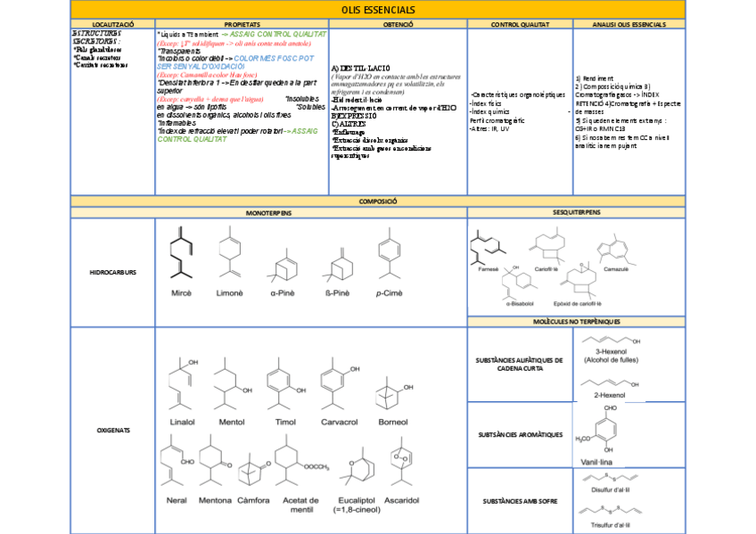
Task: Click the B)EXPRESSIÓ heading
Action: point(354,116)
